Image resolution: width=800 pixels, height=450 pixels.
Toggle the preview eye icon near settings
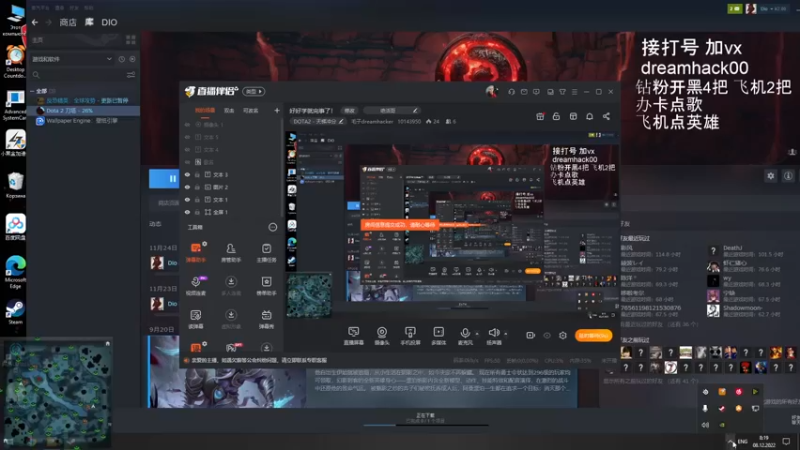tap(547, 335)
